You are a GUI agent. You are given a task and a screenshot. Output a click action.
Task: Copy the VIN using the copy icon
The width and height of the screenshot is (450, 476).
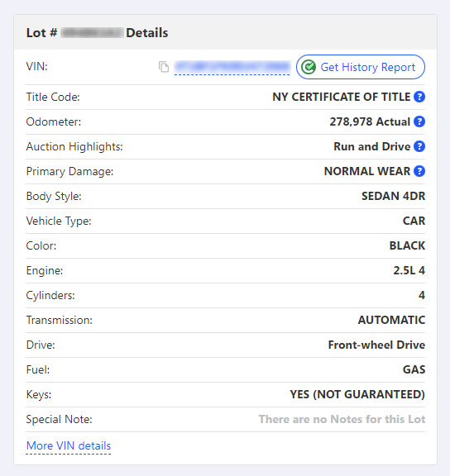tap(164, 67)
